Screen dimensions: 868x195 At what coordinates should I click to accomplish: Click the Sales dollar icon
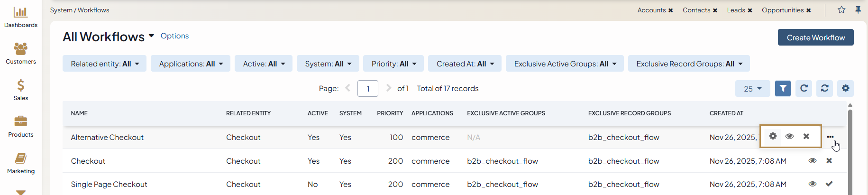(20, 86)
